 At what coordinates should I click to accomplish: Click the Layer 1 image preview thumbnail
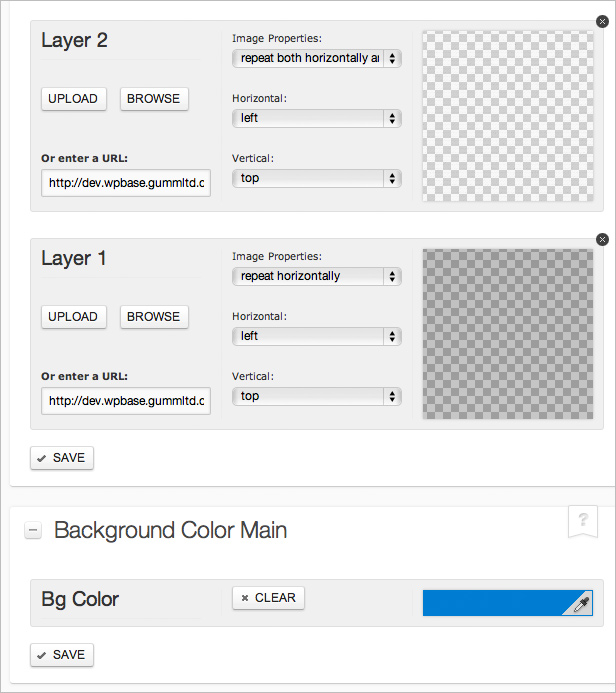tap(508, 334)
